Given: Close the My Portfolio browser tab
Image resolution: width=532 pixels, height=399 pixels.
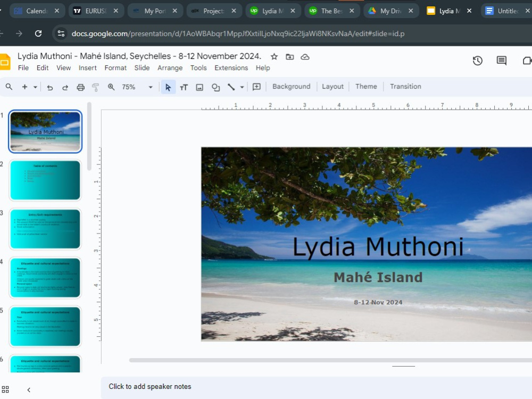Looking at the screenshot, I should tap(174, 11).
